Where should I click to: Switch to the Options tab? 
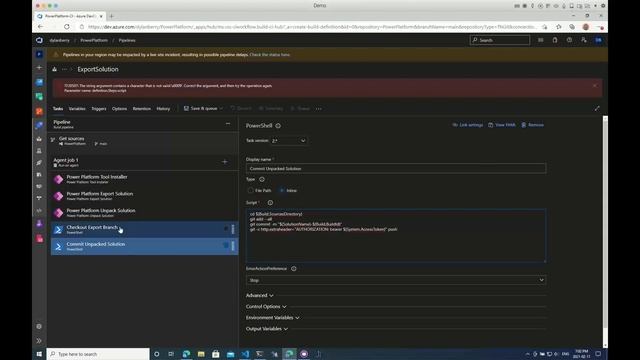tap(119, 109)
